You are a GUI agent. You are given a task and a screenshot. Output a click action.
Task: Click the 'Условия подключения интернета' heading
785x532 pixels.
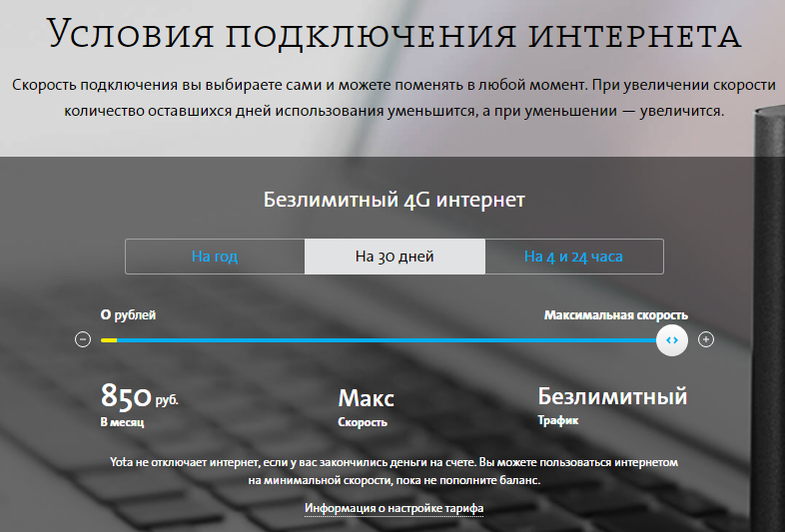[x=392, y=35]
